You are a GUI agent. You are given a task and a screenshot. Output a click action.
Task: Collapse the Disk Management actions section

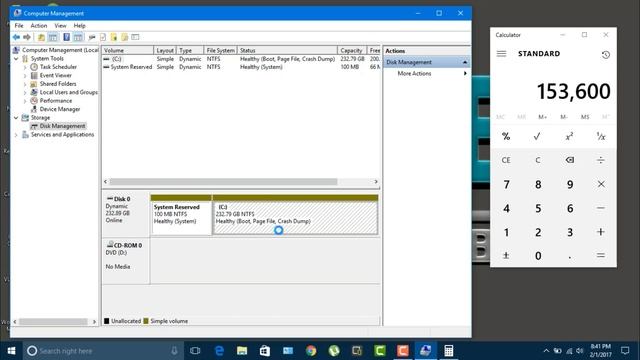[x=465, y=62]
